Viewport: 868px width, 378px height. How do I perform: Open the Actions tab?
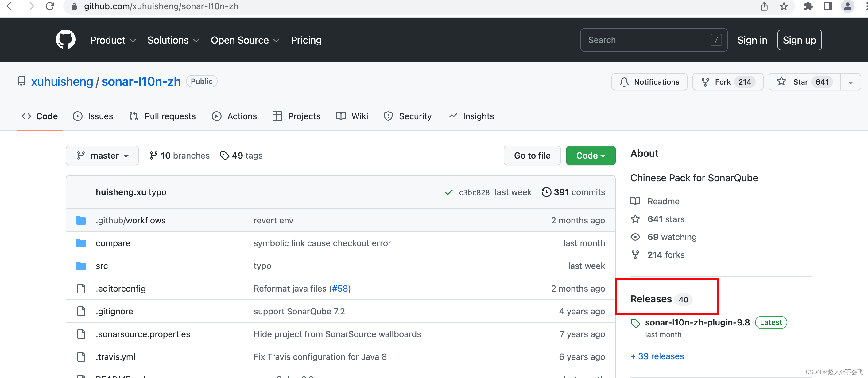[x=234, y=116]
